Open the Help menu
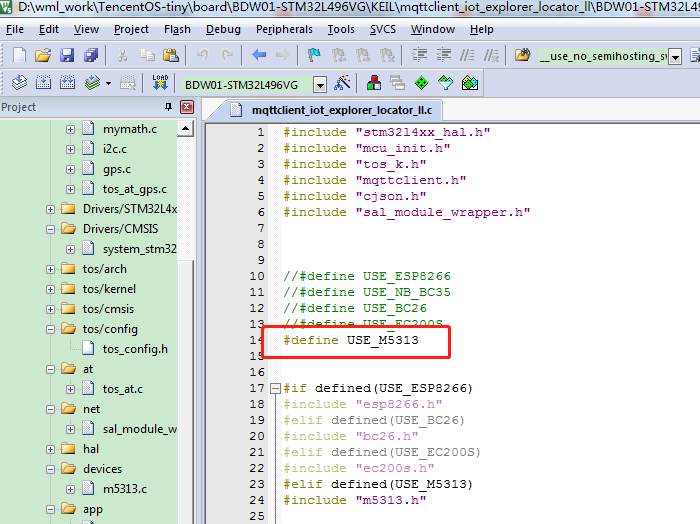Viewport: 700px width, 524px height. point(481,29)
